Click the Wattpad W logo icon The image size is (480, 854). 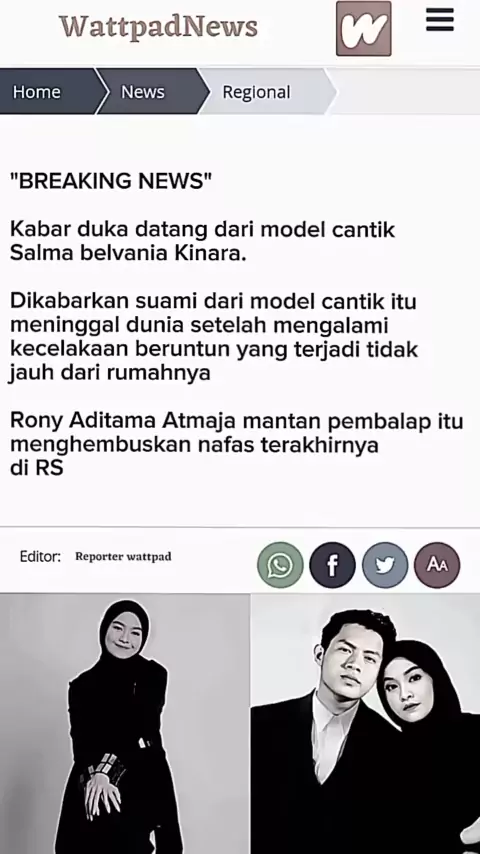click(x=363, y=28)
